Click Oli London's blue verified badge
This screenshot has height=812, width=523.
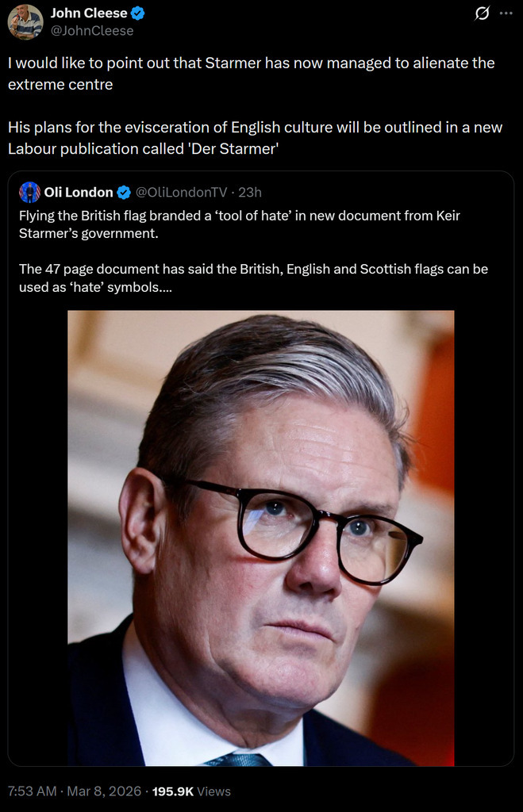125,193
